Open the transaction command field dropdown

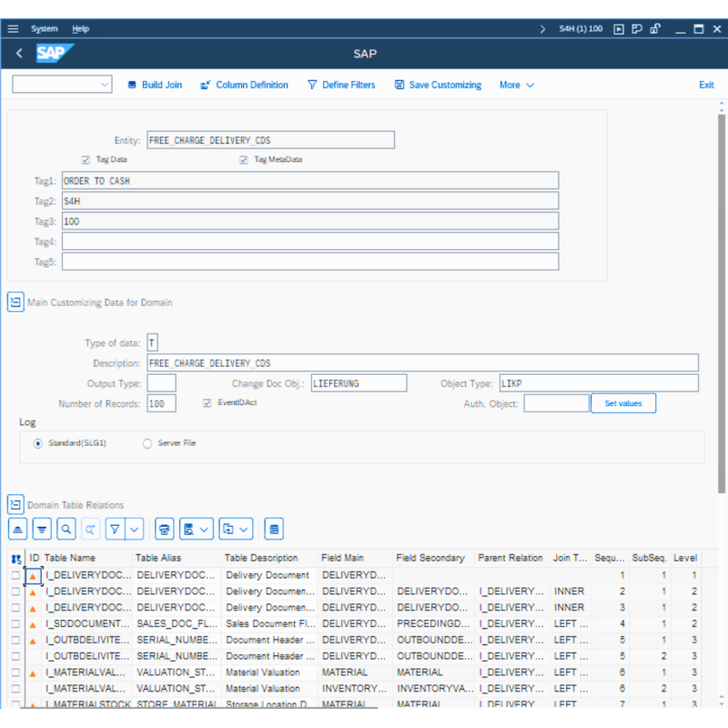click(104, 85)
